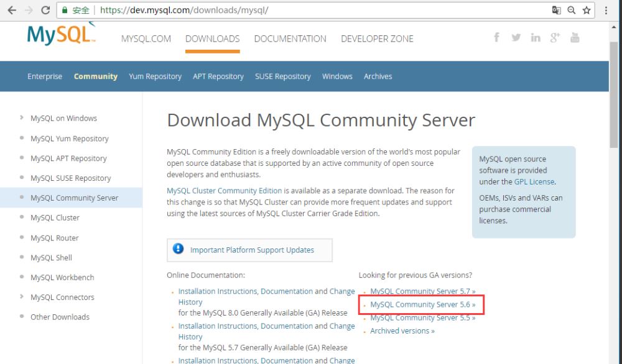The height and width of the screenshot is (364, 622).
Task: Select the Enterprise navigation tab
Action: click(45, 76)
